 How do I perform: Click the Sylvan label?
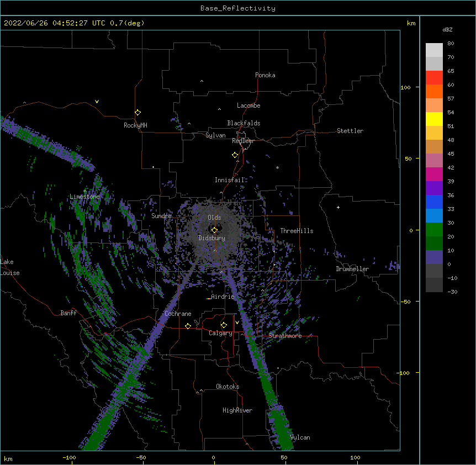(215, 135)
